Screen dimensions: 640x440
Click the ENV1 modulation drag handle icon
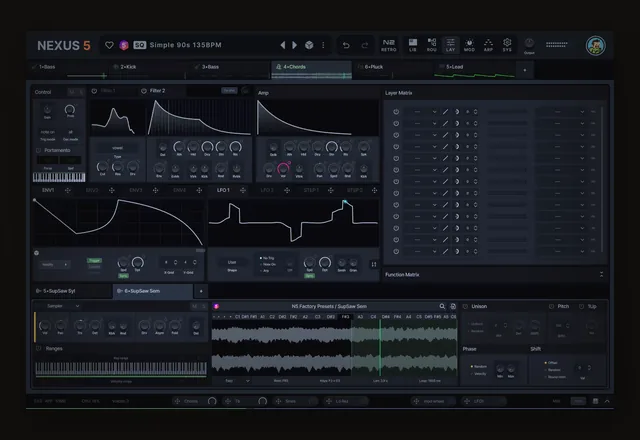(68, 190)
